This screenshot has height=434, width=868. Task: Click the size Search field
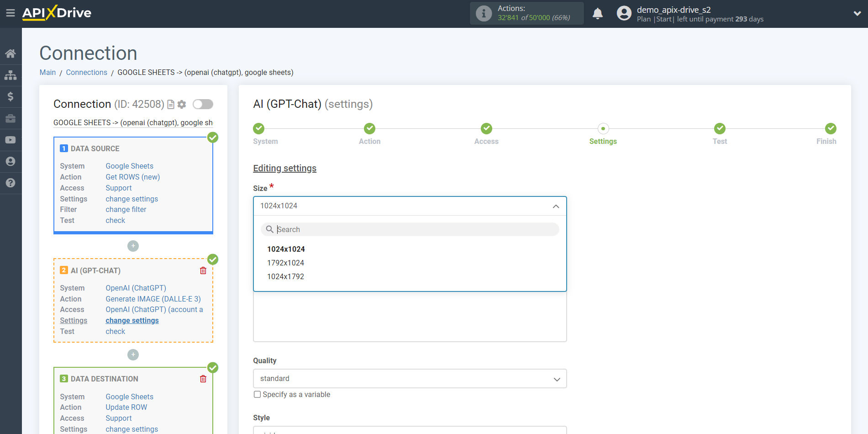(x=410, y=229)
